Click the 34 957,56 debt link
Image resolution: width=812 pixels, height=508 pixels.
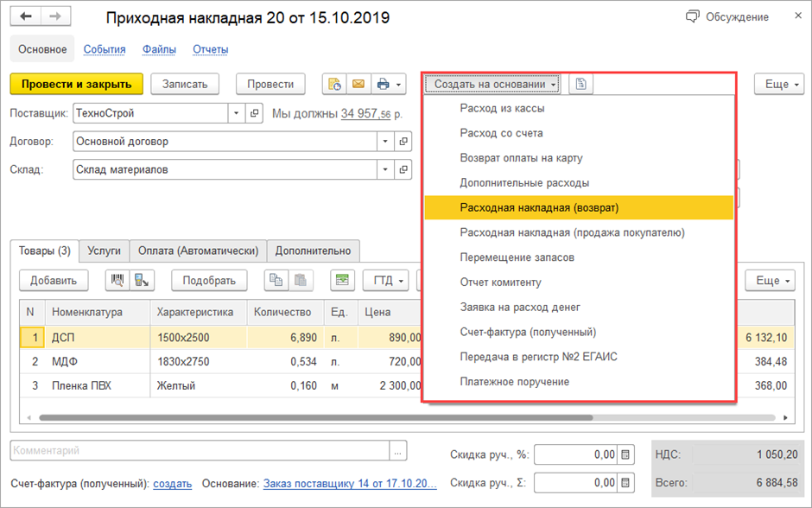point(365,113)
